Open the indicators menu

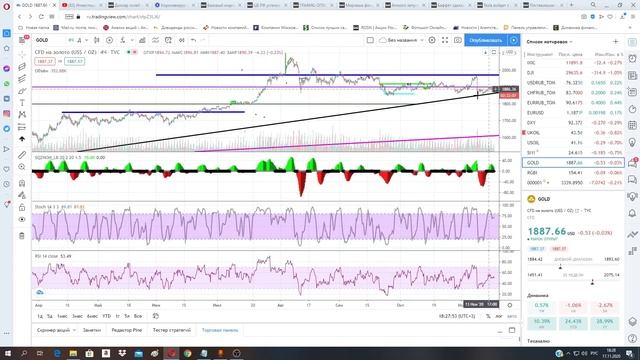[x=122, y=40]
